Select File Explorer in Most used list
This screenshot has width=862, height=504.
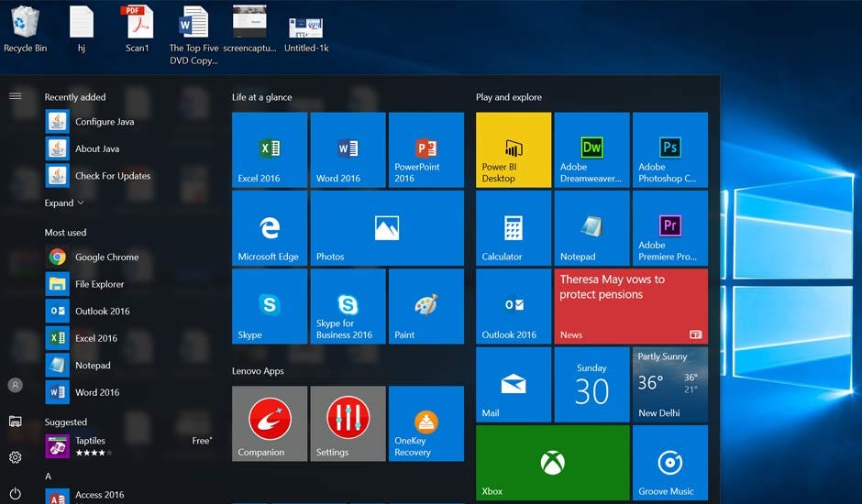(x=99, y=284)
